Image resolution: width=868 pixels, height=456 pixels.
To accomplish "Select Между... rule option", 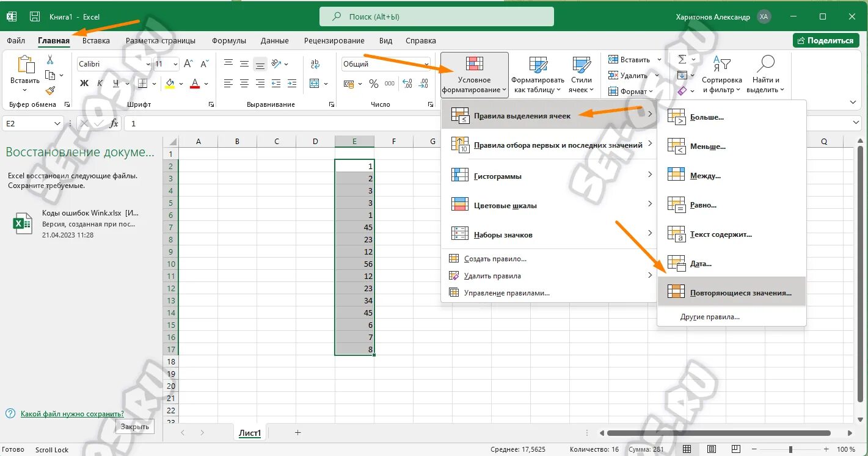I will pyautogui.click(x=732, y=176).
